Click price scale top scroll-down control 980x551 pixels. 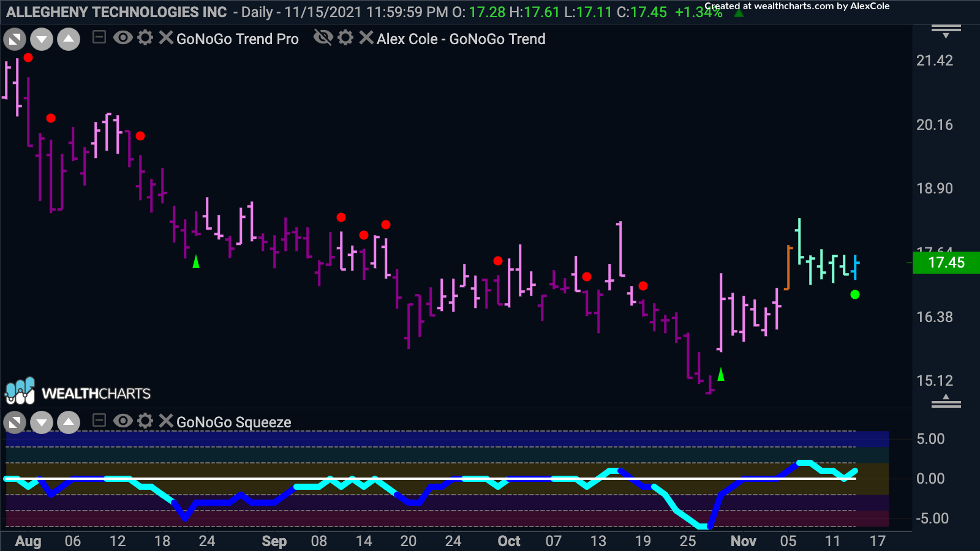coord(946,31)
